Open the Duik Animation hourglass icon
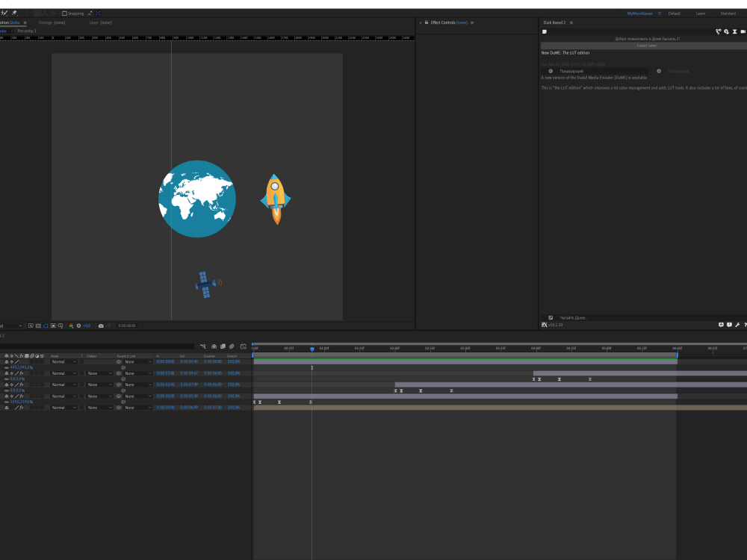 click(x=734, y=31)
